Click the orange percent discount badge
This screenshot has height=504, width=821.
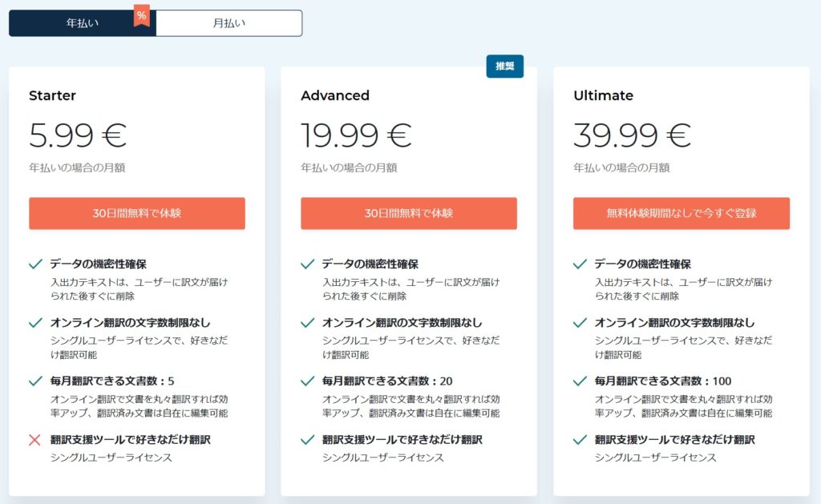click(141, 16)
